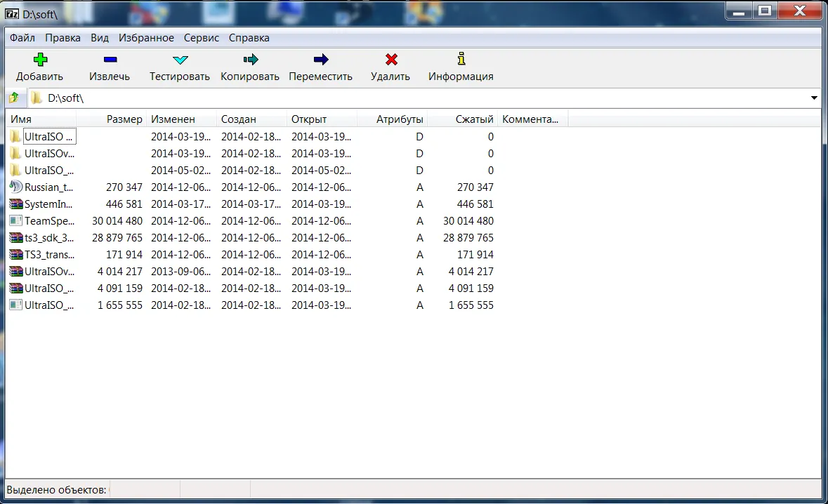Open the Файл menu
Image resolution: width=828 pixels, height=504 pixels.
coord(22,38)
